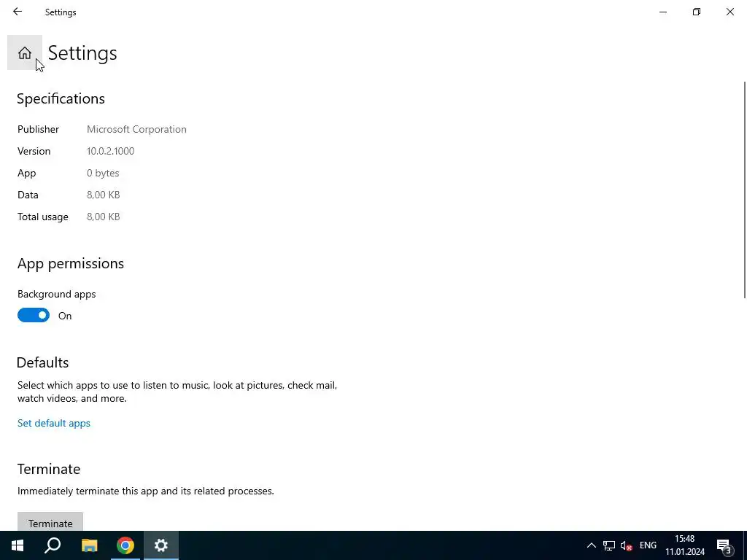Show hidden system tray icons
Viewport: 747px width, 560px height.
pyautogui.click(x=591, y=545)
